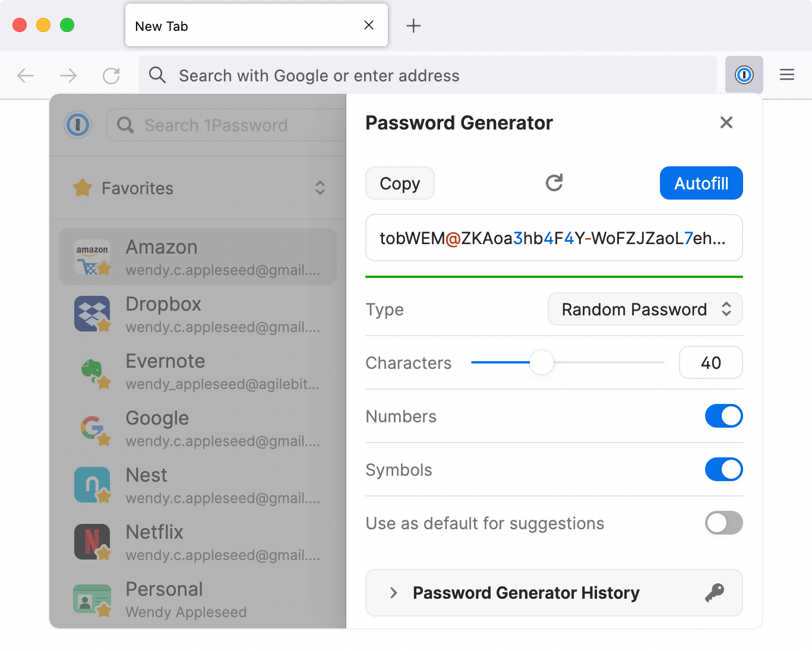Screen dimensions: 812x651
Task: Click the 1Password icon in browser toolbar
Action: click(744, 74)
